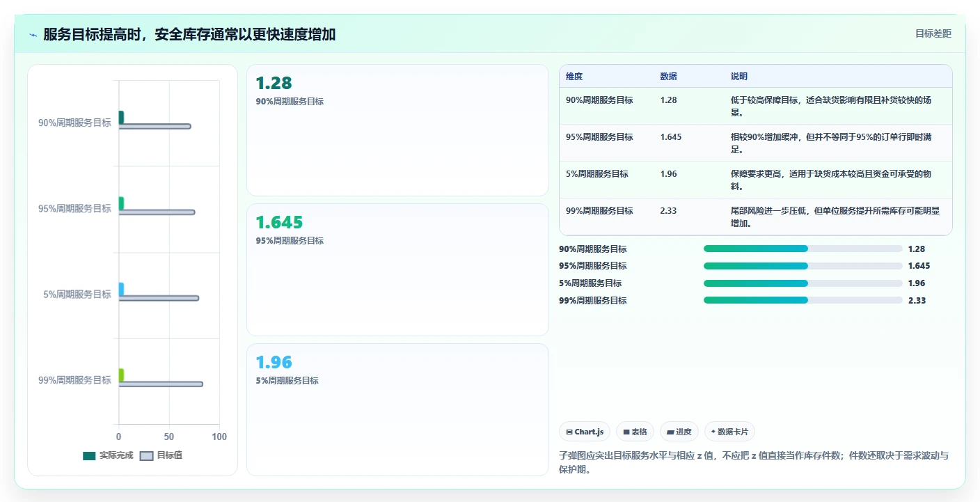Click the 5%周期服务目标 progress bar

pos(803,283)
